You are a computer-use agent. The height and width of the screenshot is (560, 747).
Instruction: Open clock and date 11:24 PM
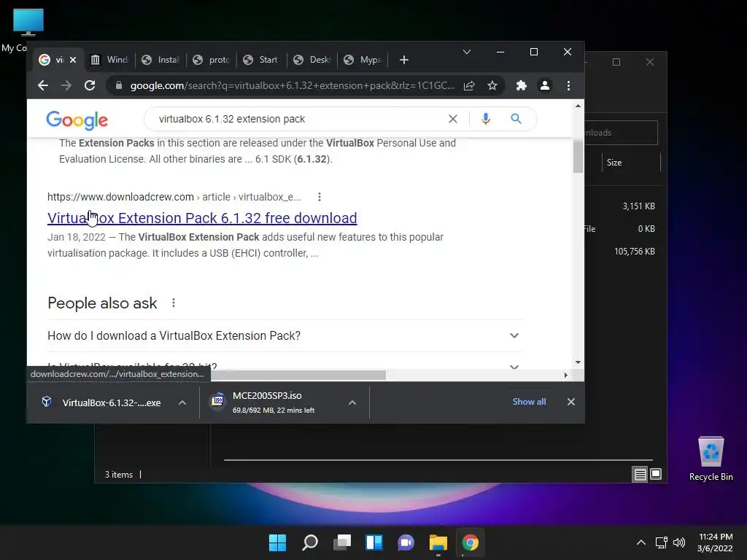(x=715, y=542)
